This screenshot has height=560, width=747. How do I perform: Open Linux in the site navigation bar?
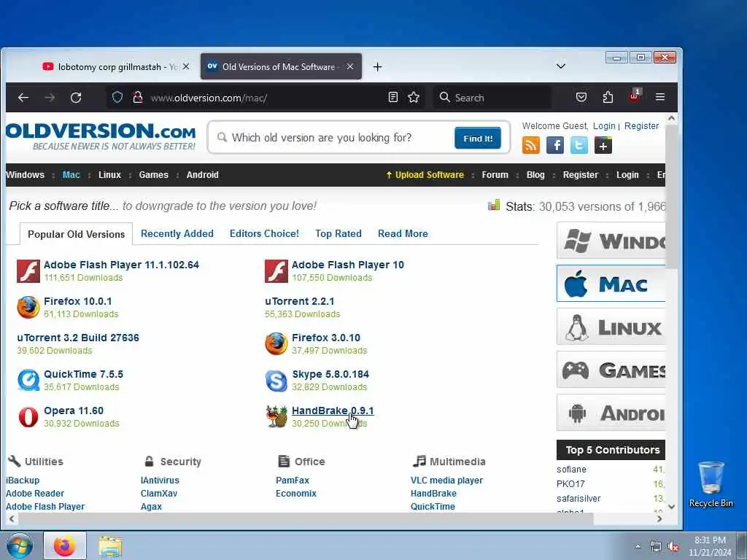coord(109,175)
